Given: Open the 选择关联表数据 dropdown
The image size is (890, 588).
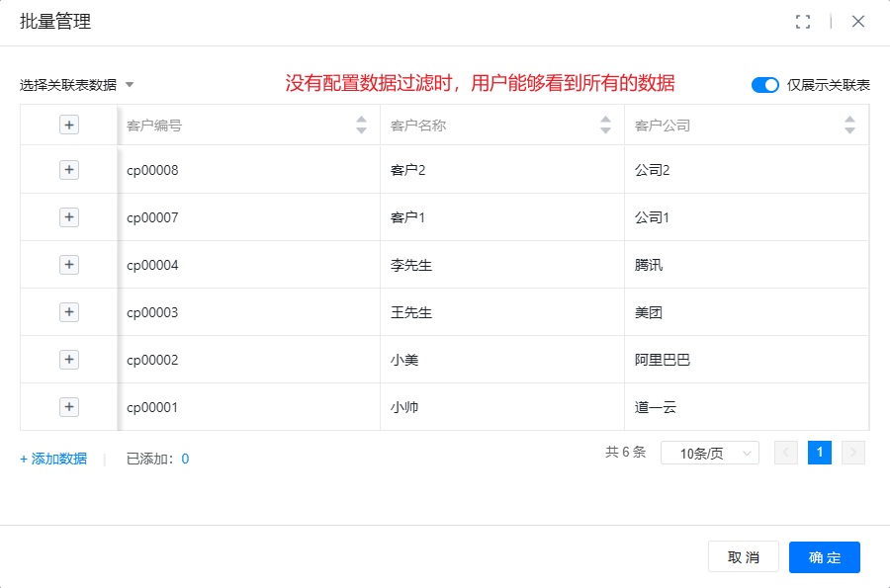Looking at the screenshot, I should point(76,85).
